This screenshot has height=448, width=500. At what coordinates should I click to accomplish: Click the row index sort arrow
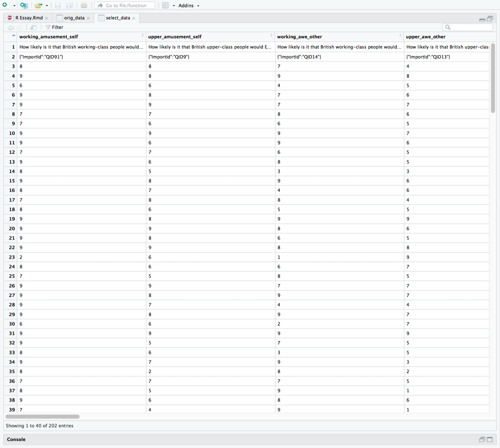click(13, 35)
